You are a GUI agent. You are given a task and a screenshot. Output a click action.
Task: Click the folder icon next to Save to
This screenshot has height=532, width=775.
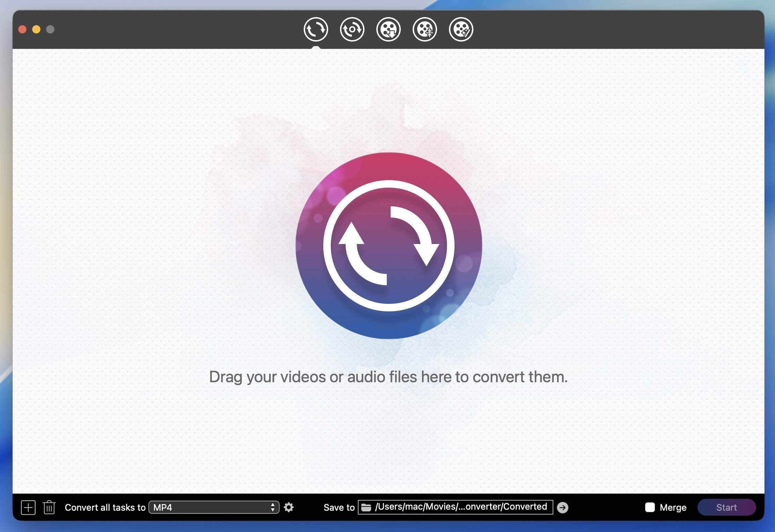coord(367,507)
